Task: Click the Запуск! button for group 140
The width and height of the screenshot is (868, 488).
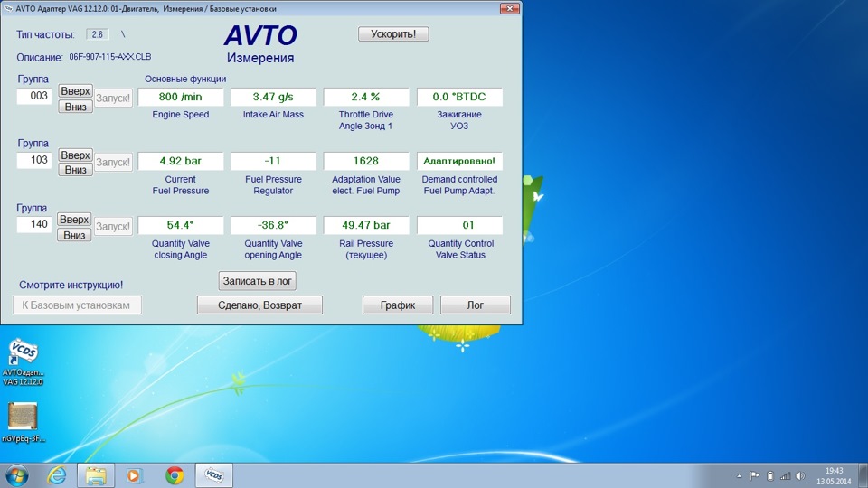Action: click(114, 226)
